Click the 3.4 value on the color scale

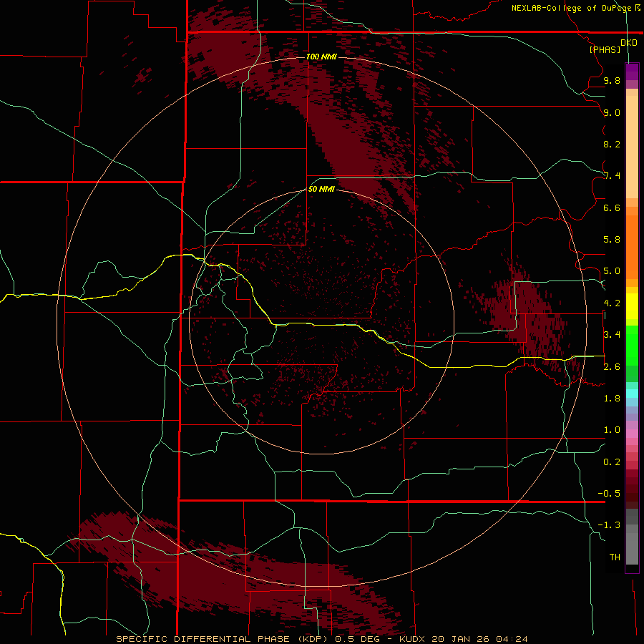click(612, 335)
